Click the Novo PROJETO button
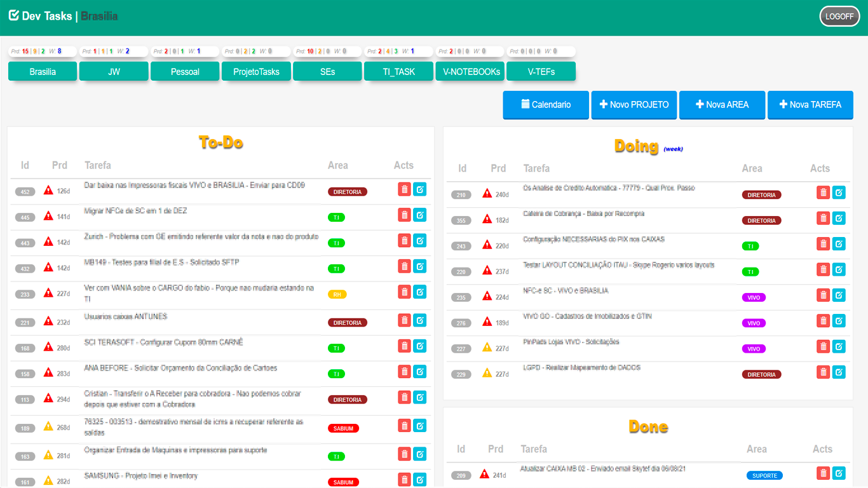Image resolution: width=868 pixels, height=488 pixels. pyautogui.click(x=634, y=105)
